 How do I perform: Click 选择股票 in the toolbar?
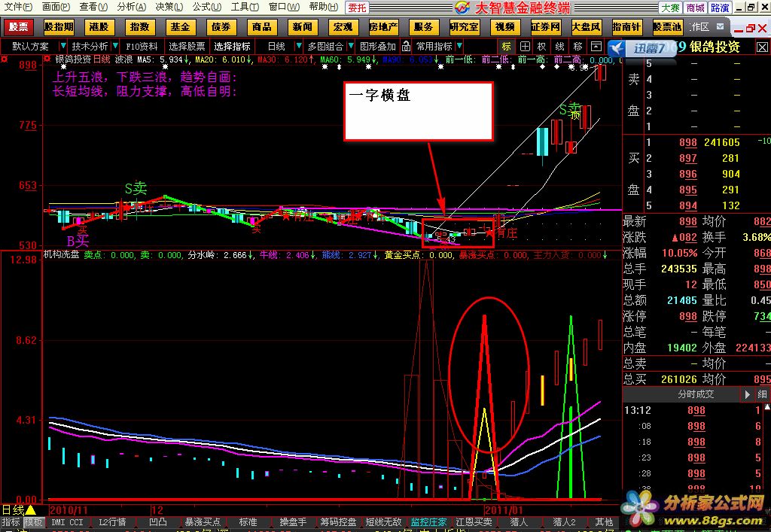click(187, 46)
